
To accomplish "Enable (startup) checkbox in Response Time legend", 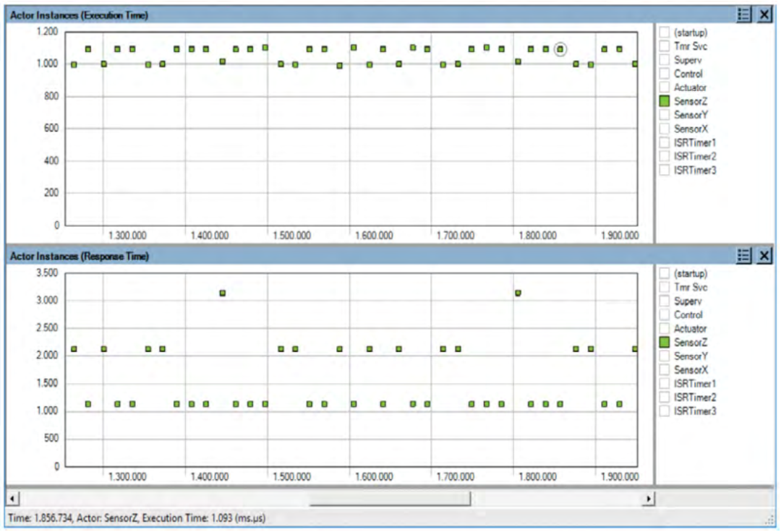I will pyautogui.click(x=665, y=273).
